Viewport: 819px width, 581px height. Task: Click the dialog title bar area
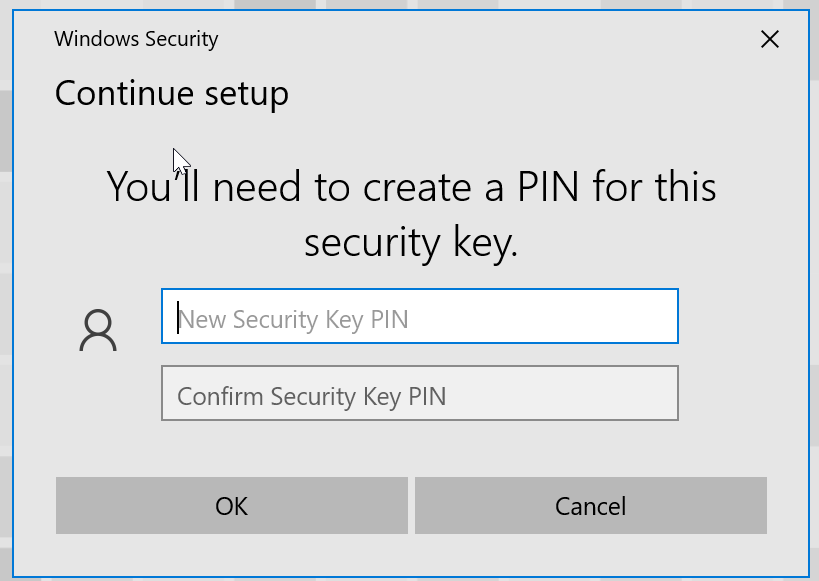pyautogui.click(x=450, y=39)
